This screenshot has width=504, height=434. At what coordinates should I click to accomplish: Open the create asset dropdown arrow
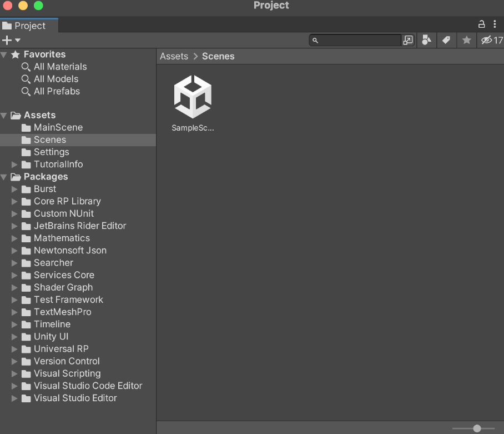(18, 40)
